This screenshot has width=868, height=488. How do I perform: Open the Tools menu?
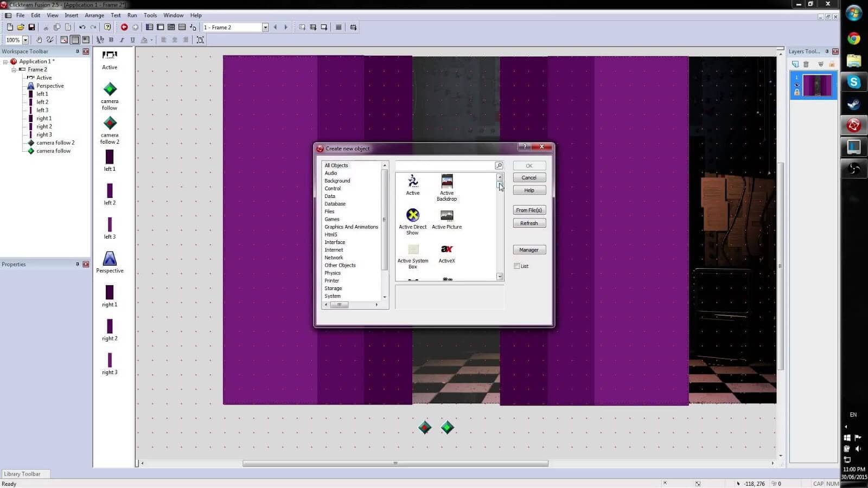tap(150, 15)
